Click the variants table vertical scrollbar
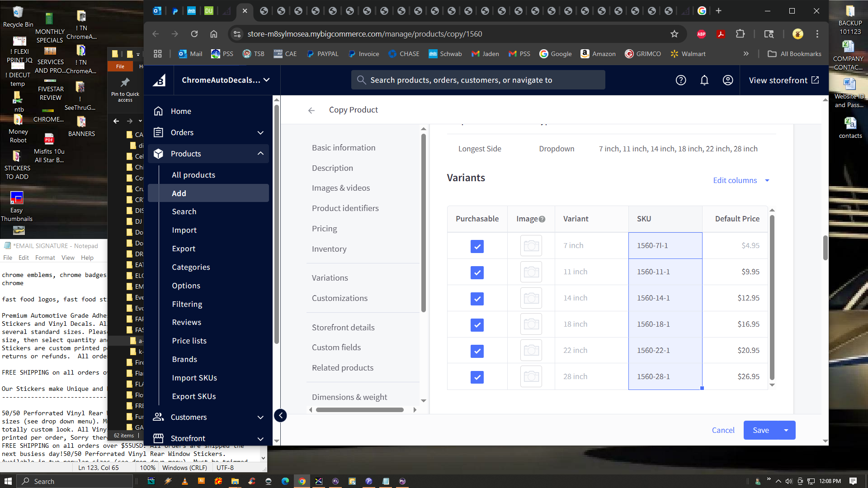The width and height of the screenshot is (868, 488). 772,298
